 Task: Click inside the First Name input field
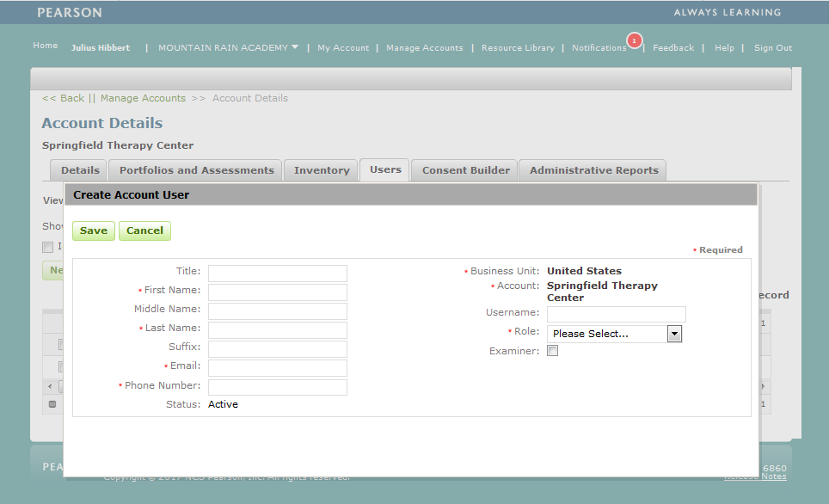[277, 292]
